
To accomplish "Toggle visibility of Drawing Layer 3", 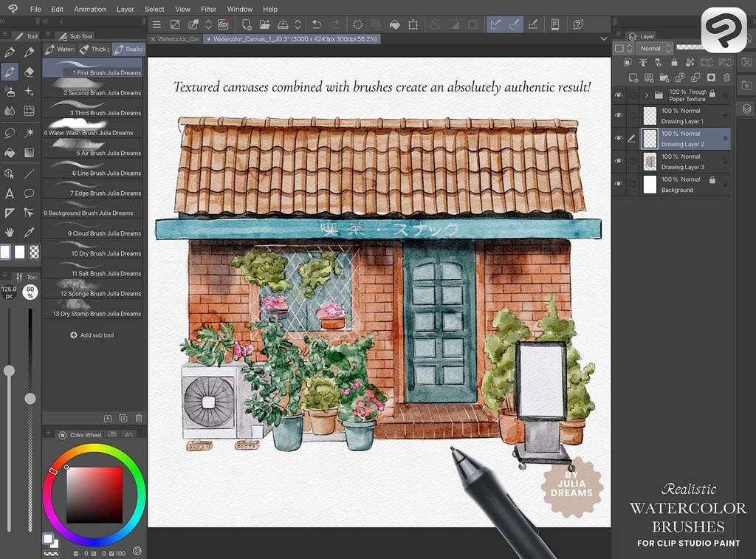I will click(x=619, y=160).
